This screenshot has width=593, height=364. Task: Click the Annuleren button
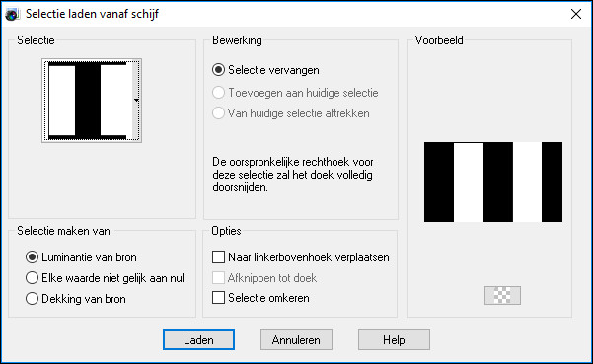coord(296,339)
